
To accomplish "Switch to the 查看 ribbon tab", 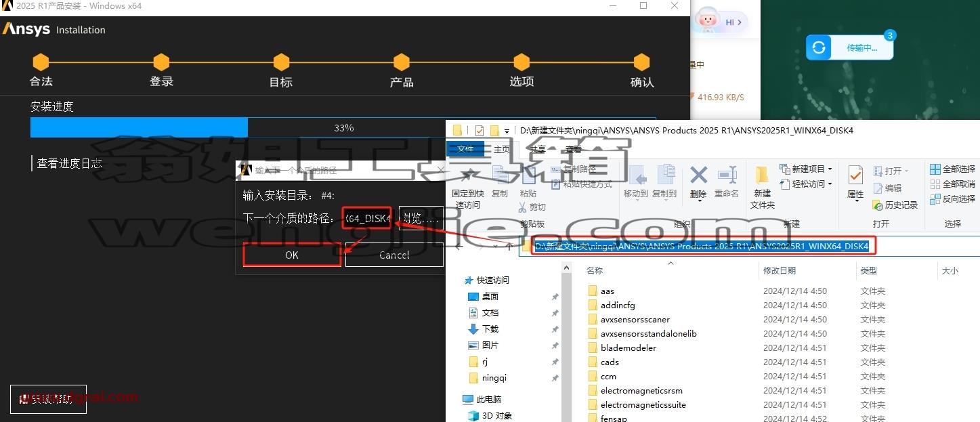I will [x=574, y=149].
